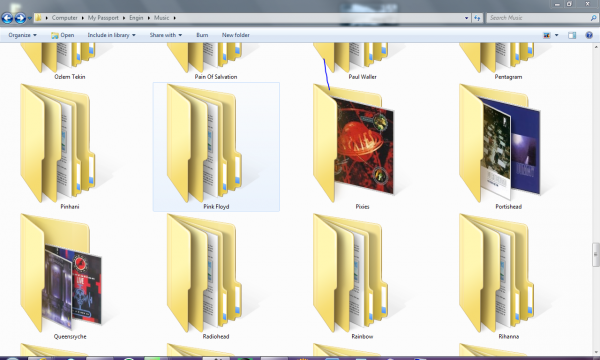Go back with the blue Back arrow
This screenshot has height=360, width=600.
point(7,18)
